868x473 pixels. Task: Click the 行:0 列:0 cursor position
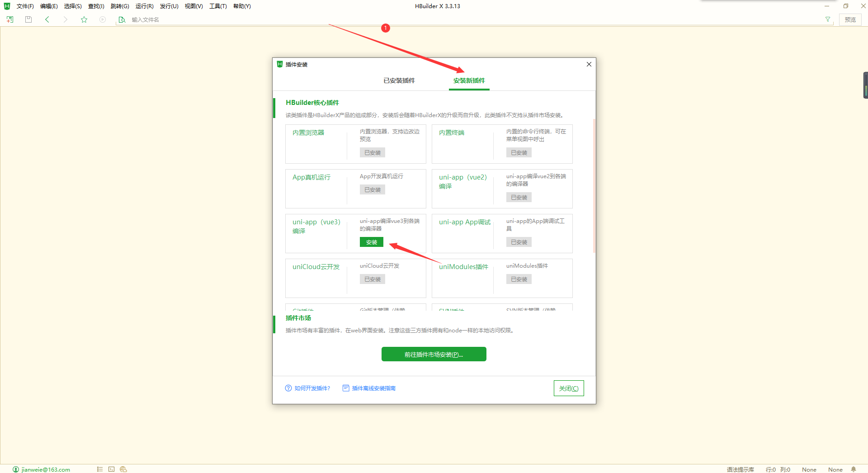(778, 469)
